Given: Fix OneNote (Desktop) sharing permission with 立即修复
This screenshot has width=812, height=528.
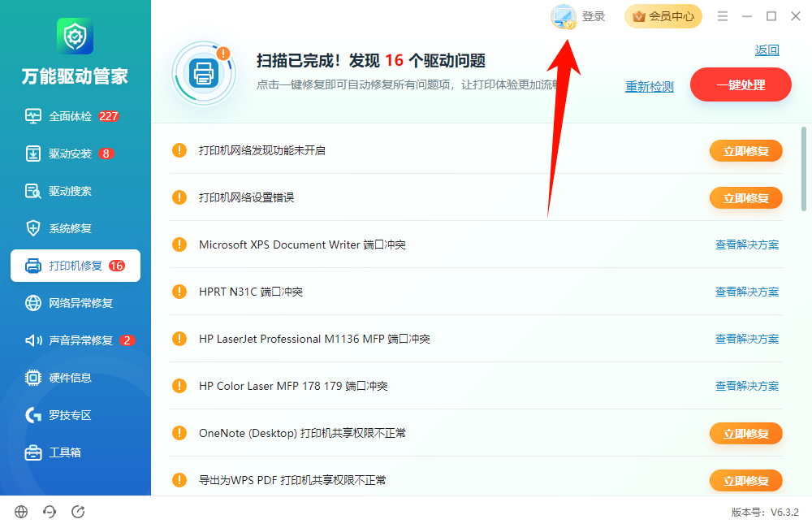Looking at the screenshot, I should click(x=745, y=434).
